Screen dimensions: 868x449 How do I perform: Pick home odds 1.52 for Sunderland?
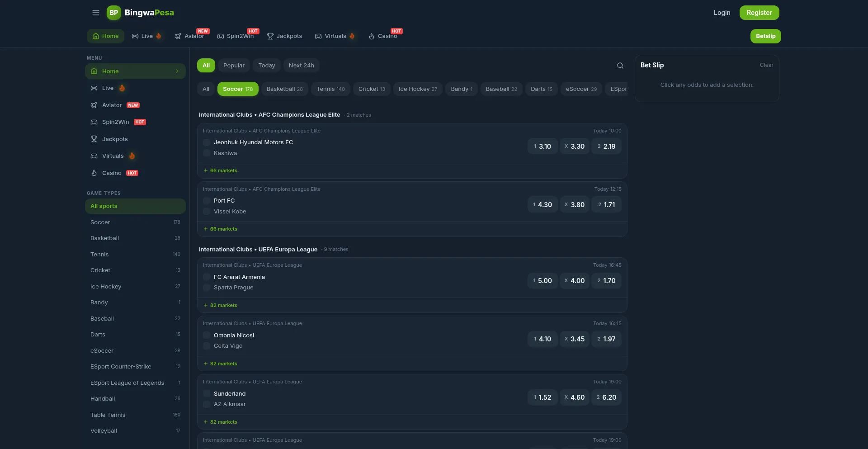pyautogui.click(x=542, y=397)
